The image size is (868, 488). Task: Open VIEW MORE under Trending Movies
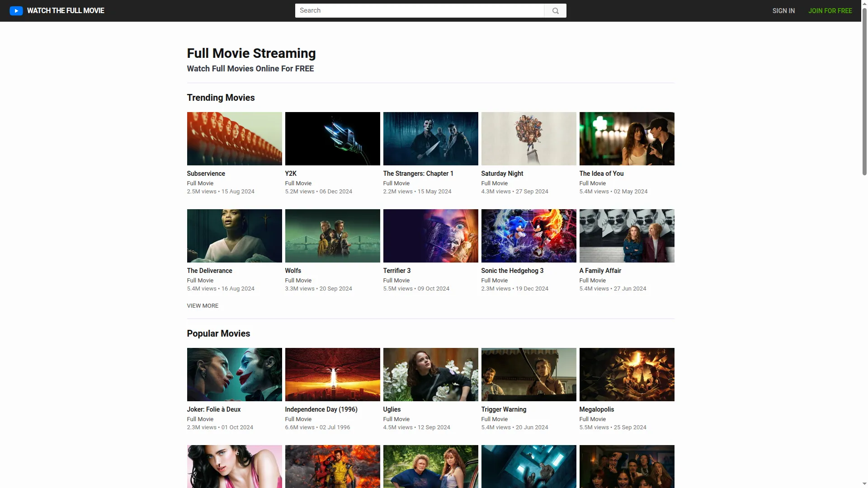click(203, 306)
